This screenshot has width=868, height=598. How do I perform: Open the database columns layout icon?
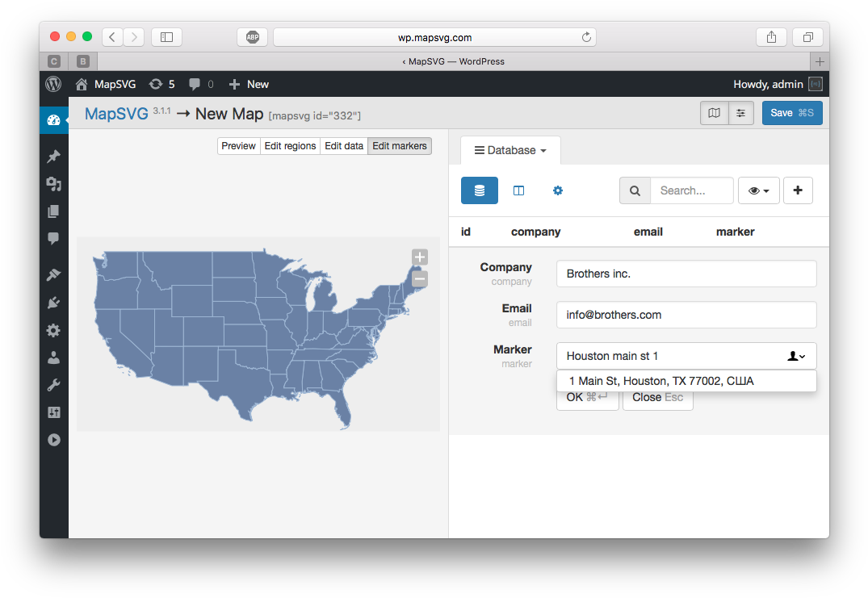[518, 190]
